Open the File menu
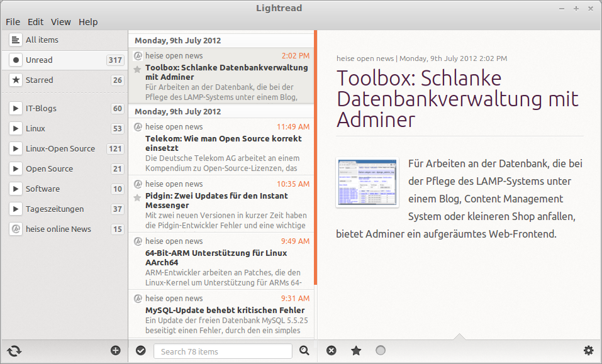Screen dimensions: 602x364 pyautogui.click(x=13, y=22)
